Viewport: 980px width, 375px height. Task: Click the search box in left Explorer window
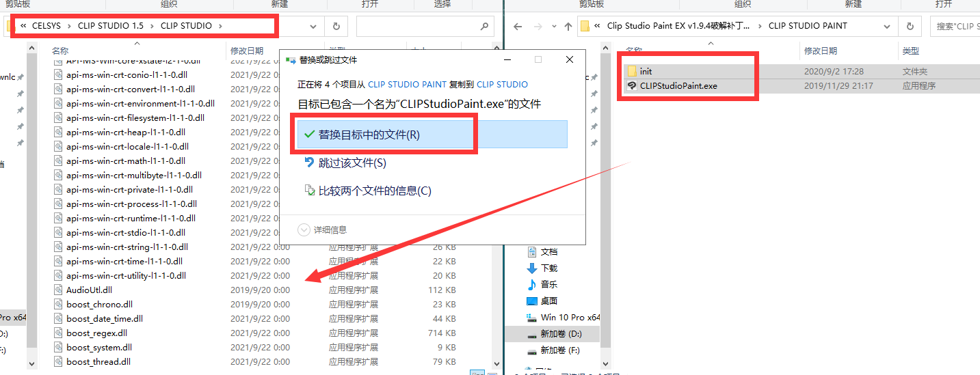(x=425, y=26)
